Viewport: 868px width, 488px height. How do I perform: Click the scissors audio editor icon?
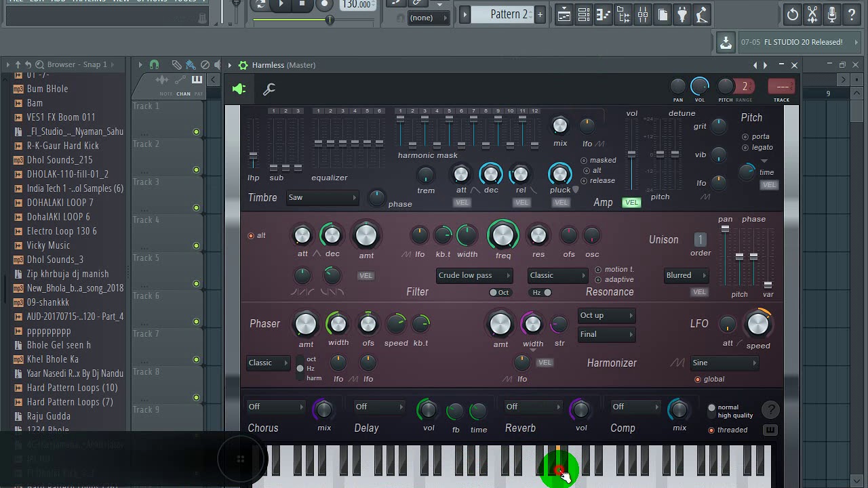tap(812, 14)
